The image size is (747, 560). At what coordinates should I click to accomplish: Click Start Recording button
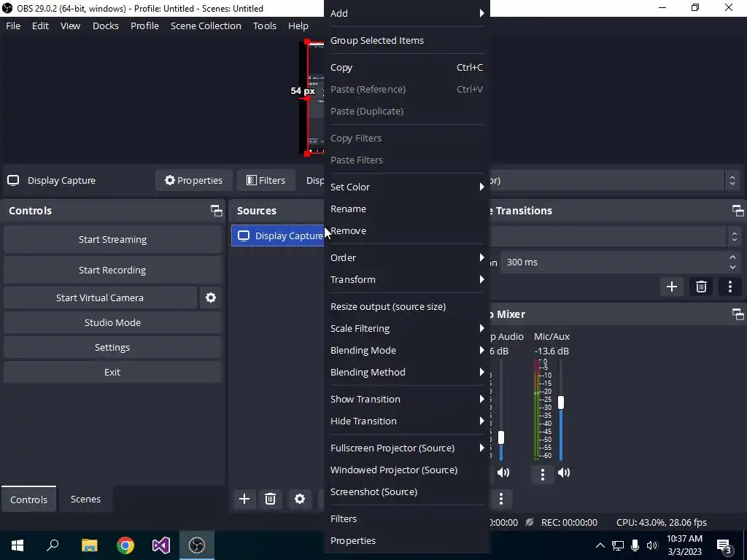[112, 270]
